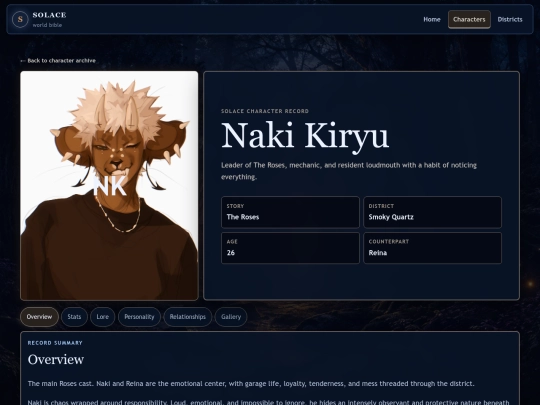Click the Age card showing 26
Viewport: 540px width, 405px height.
[x=290, y=248]
